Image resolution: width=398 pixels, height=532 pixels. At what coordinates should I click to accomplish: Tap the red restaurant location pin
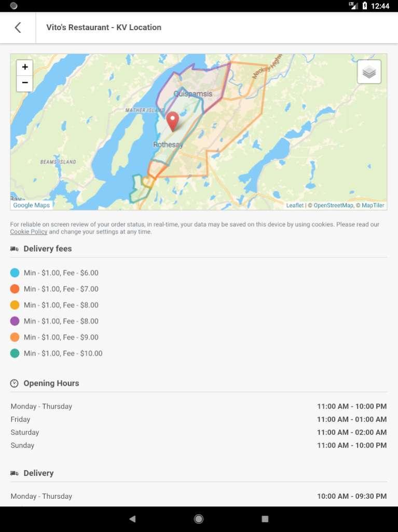[173, 122]
